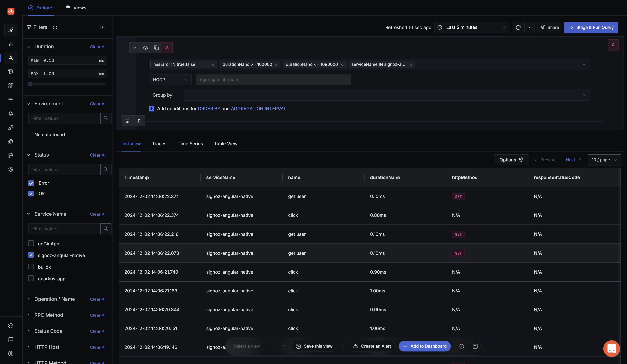627x364 pixels.
Task: Open Services bar chart icon in sidebar
Action: coord(11,44)
